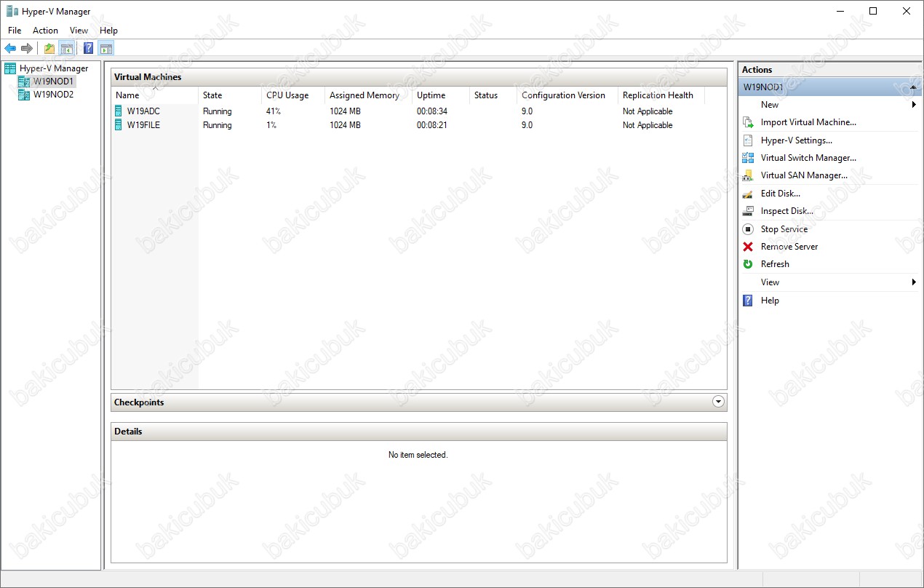Sort by the State column header
924x588 pixels.
[230, 95]
